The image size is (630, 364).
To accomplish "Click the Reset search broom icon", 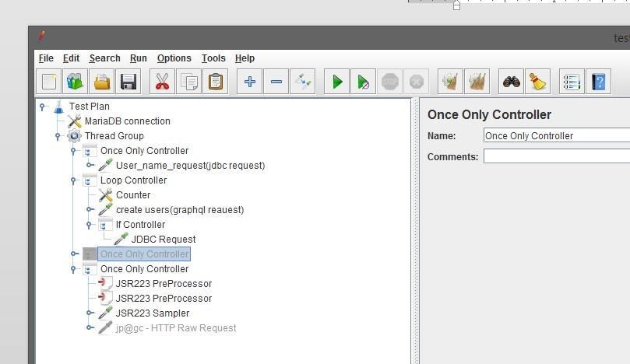I will point(537,81).
